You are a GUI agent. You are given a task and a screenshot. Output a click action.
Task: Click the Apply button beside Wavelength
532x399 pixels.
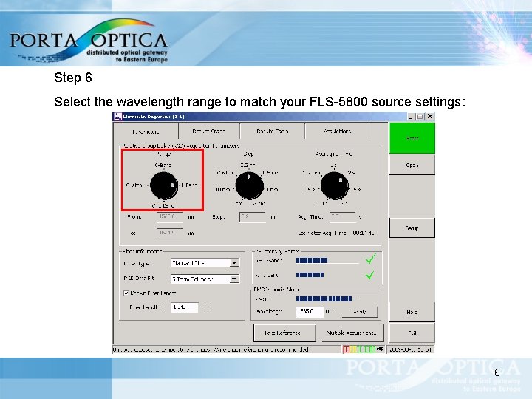pyautogui.click(x=359, y=311)
